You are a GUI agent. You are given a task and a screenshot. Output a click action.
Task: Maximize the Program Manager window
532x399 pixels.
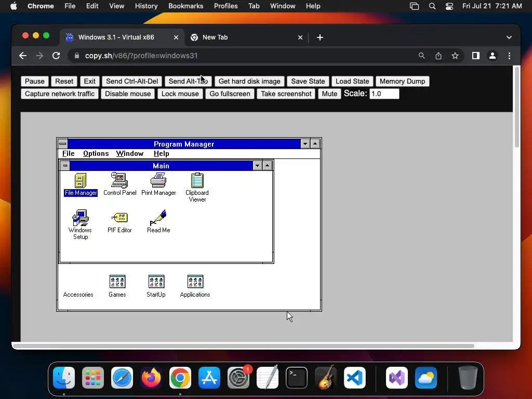click(x=315, y=144)
